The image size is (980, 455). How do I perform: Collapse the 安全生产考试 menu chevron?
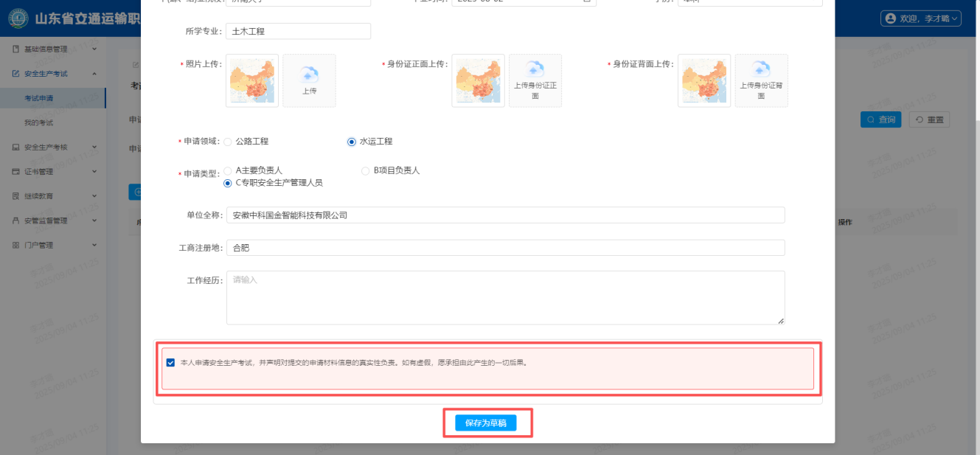pyautogui.click(x=94, y=74)
